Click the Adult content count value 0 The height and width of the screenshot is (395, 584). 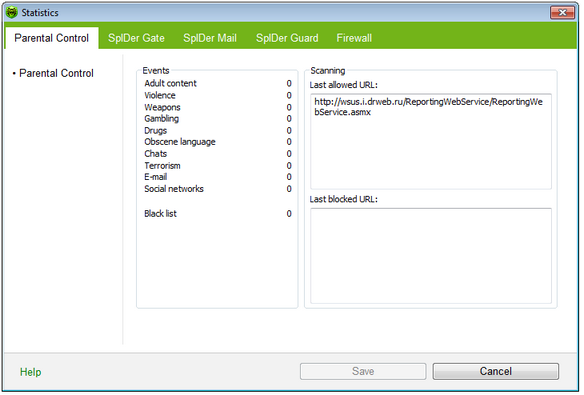point(289,83)
